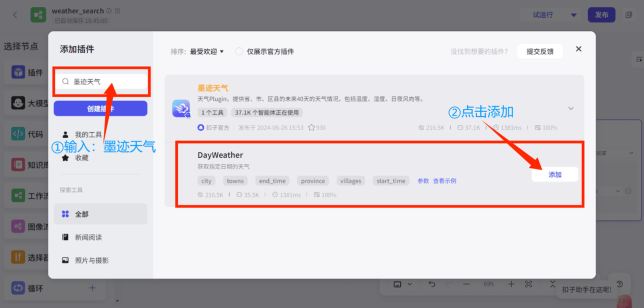Click the 墨迹天气 plugin logo
The image size is (644, 308).
(181, 108)
